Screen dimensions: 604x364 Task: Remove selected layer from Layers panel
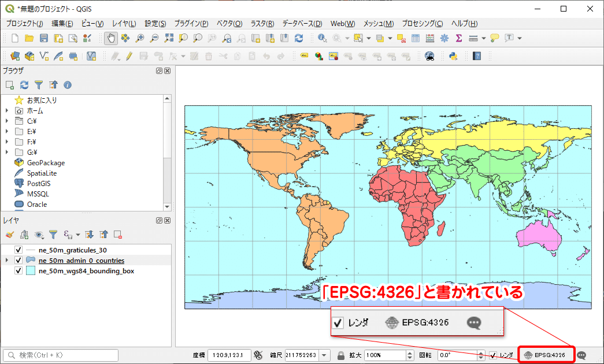point(118,235)
